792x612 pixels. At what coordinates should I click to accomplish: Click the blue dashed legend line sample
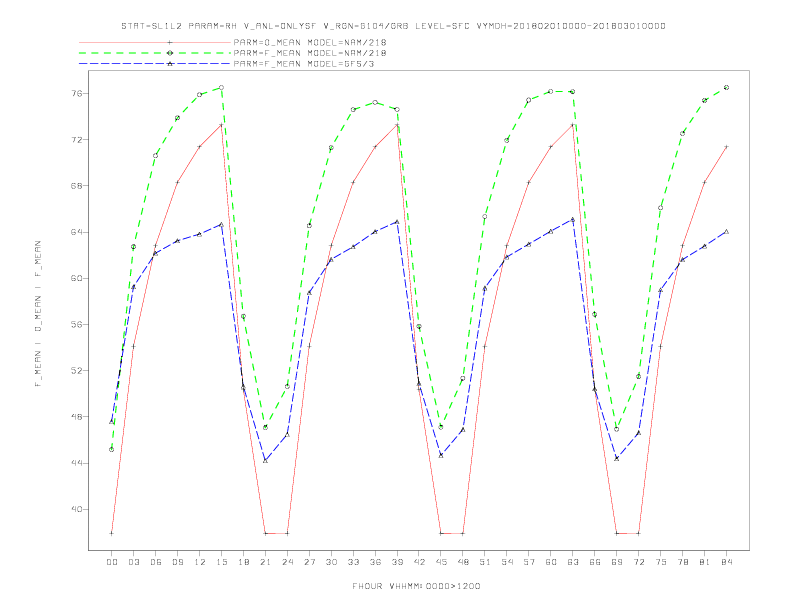155,64
